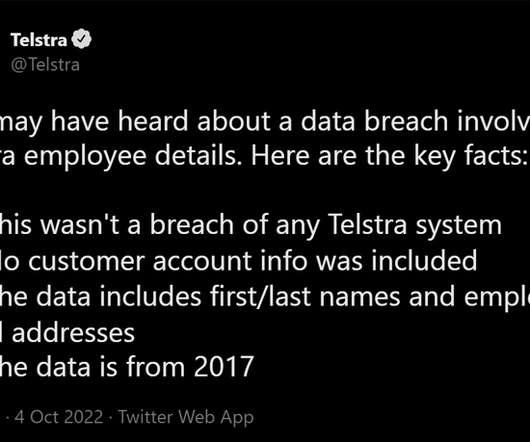Click the line mentioning a data breach
This screenshot has height=442, width=530.
coord(265,122)
